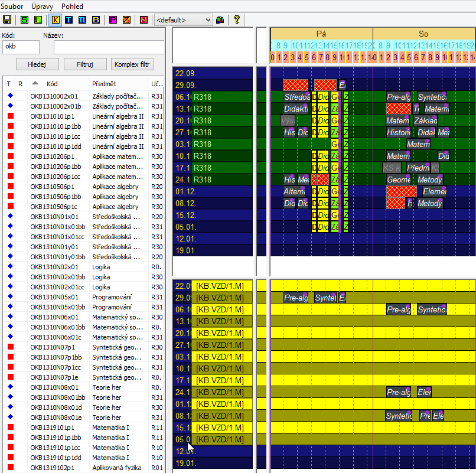Select the green S toolbar icon
This screenshot has height=473, width=476.
24,20
